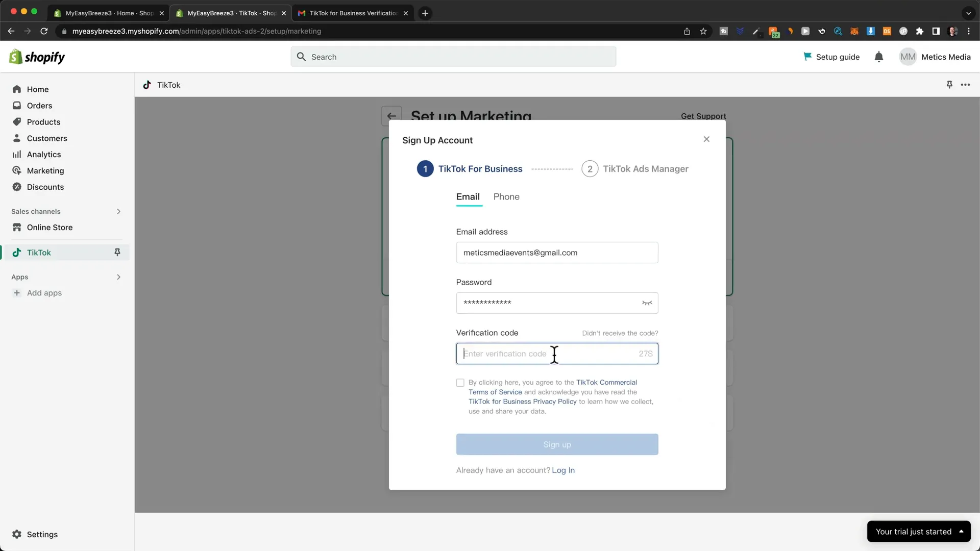
Task: Select step 2 TikTok Ads Manager
Action: tap(635, 169)
